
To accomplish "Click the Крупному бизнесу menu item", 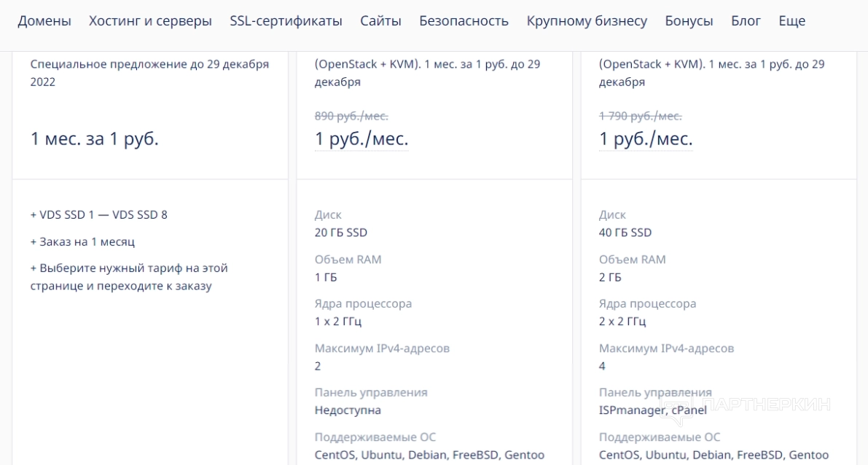I will [587, 21].
